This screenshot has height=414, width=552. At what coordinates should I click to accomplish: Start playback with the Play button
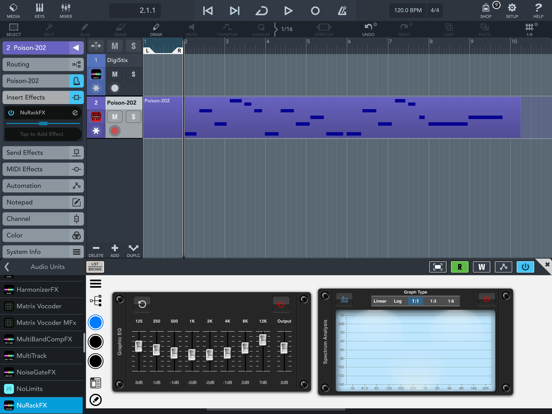(x=288, y=11)
